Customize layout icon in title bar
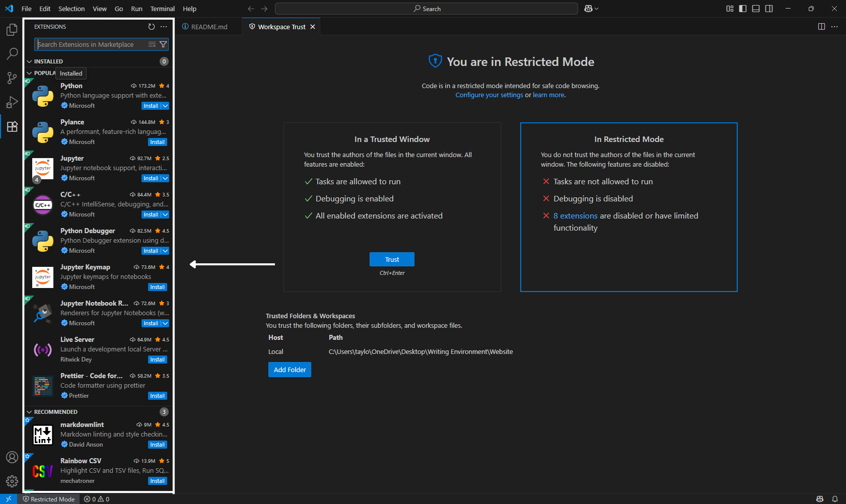 [730, 9]
